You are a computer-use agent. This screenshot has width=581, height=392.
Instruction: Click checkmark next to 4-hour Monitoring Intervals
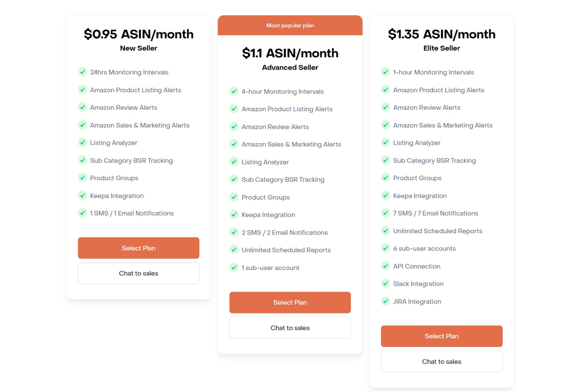(x=234, y=91)
